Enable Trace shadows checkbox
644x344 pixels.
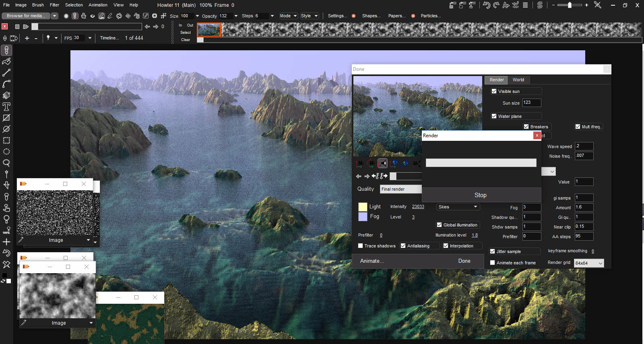pyautogui.click(x=361, y=246)
